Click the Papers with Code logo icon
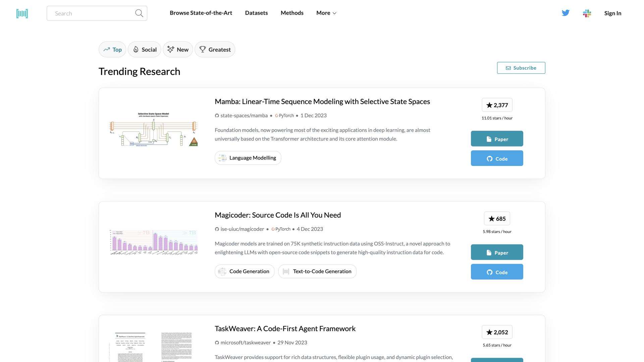Screen dimensions: 644x362 coord(22,13)
